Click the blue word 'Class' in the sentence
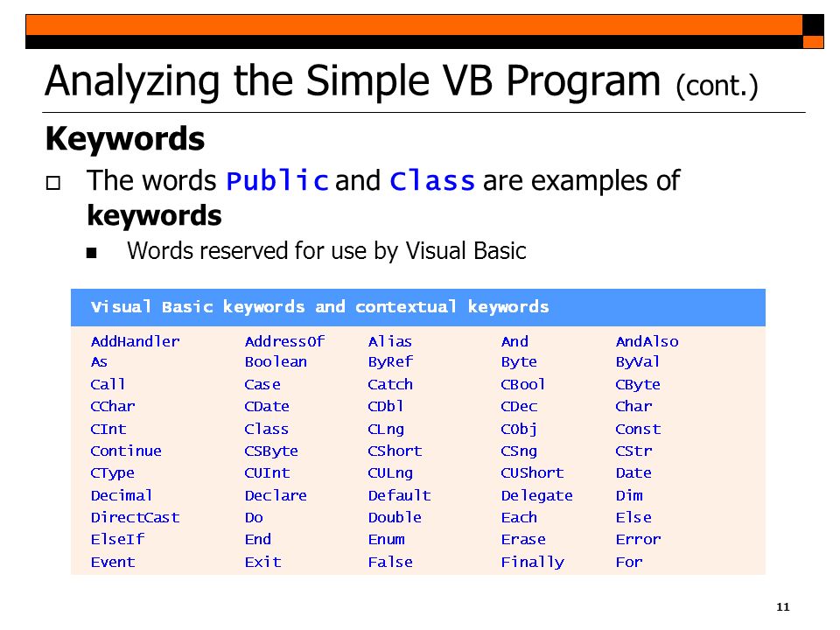The width and height of the screenshot is (840, 630). click(x=432, y=180)
